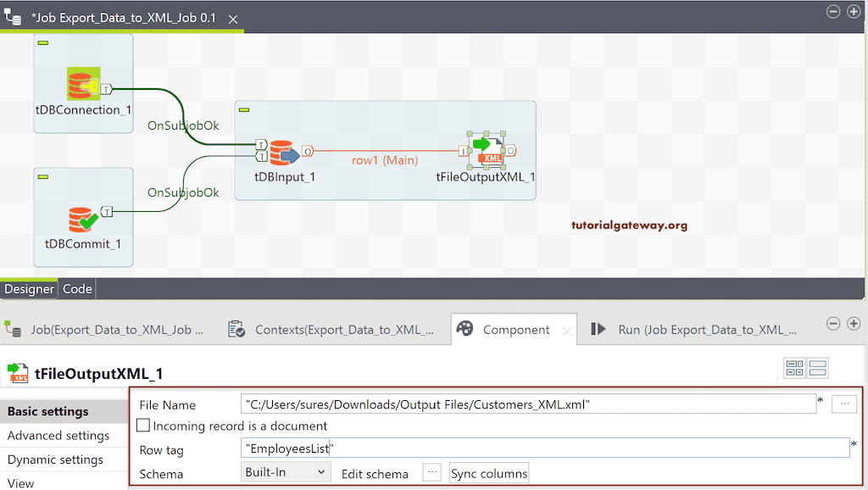Click the Component tab gamepad icon
868x490 pixels.
(465, 329)
